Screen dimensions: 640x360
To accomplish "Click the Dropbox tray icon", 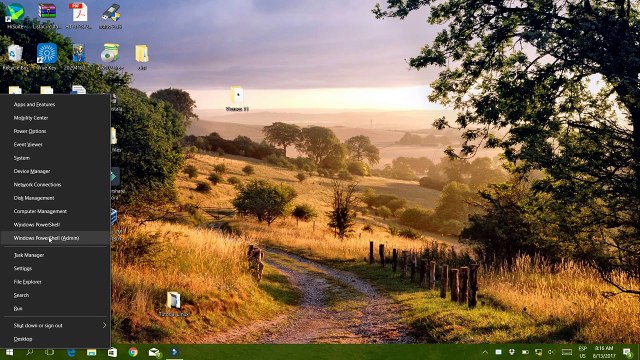I will [512, 352].
